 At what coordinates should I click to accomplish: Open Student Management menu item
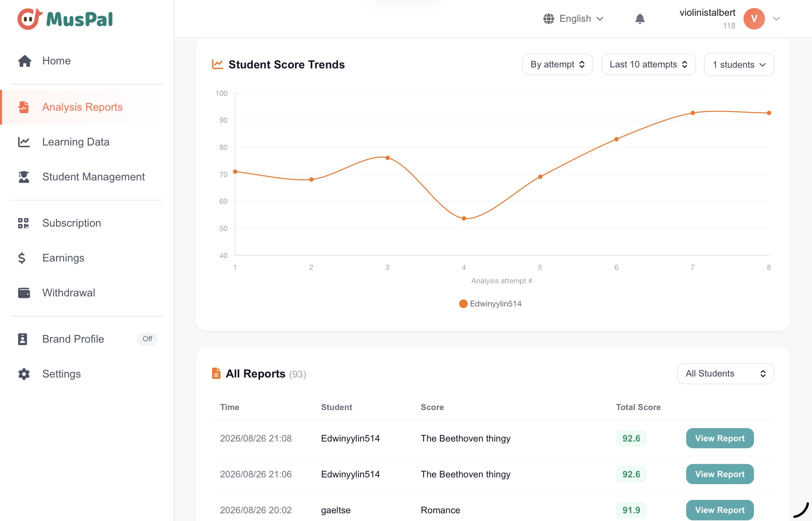[x=87, y=177]
